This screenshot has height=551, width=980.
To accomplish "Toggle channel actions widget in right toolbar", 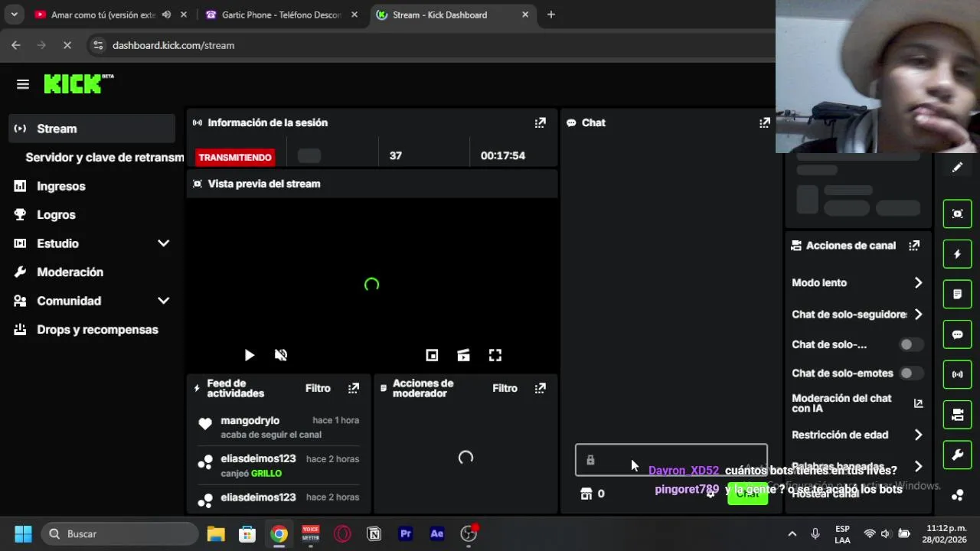I will tap(957, 415).
